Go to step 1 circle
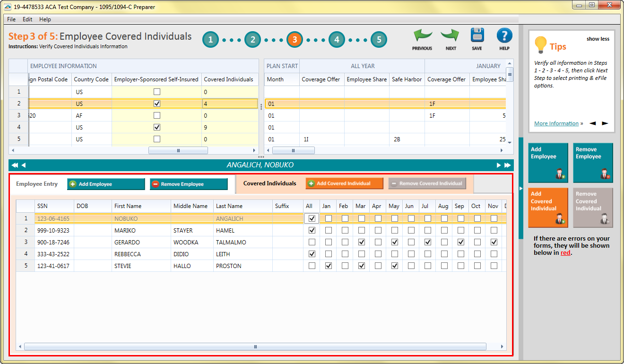 coord(211,40)
